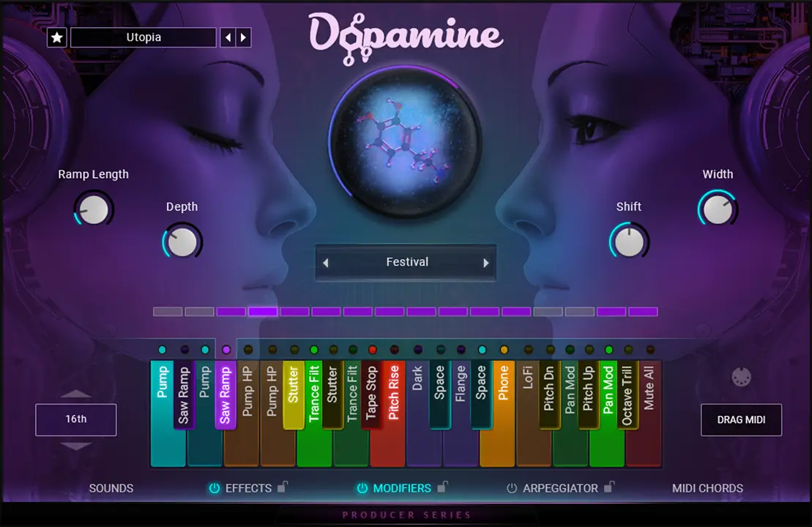Screen dimensions: 812x527
Task: Open the Festival pattern selector
Action: (x=406, y=262)
